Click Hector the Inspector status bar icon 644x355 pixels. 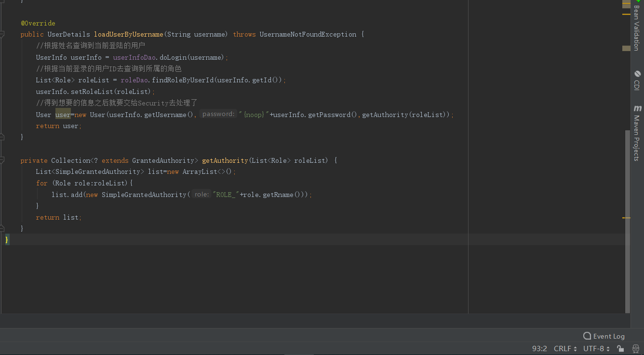click(635, 348)
